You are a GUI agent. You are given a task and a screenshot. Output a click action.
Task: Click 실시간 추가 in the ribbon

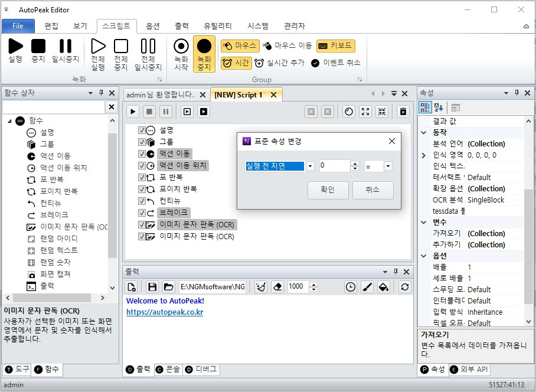[279, 63]
